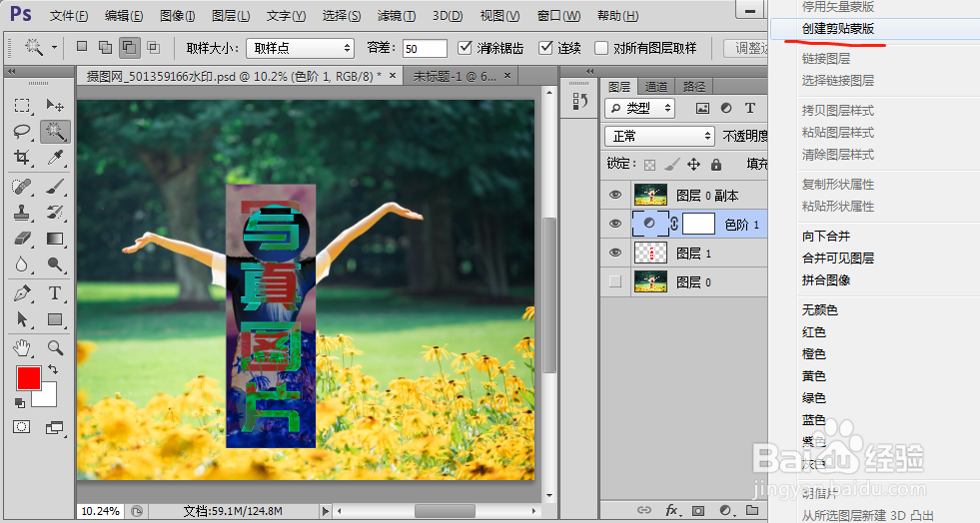Select the Crop tool
Screen dimensions: 980x523
[23, 158]
